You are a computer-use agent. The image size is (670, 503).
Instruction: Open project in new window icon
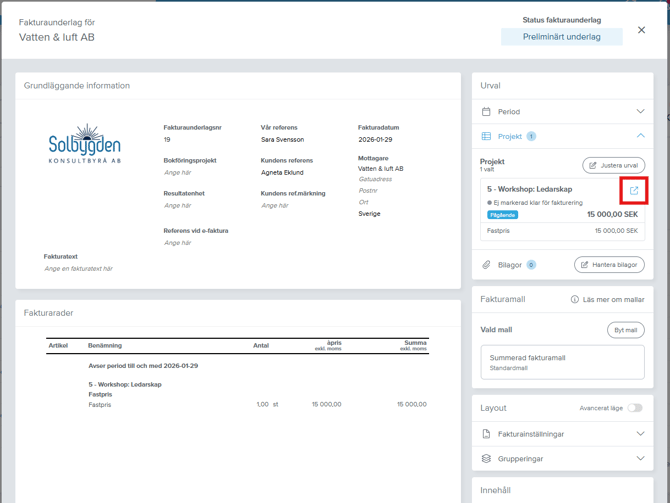pyautogui.click(x=633, y=190)
